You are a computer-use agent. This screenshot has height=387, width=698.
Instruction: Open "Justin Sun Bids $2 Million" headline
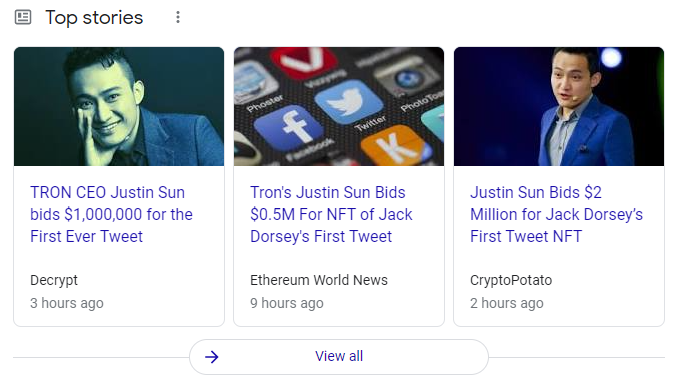tap(556, 214)
